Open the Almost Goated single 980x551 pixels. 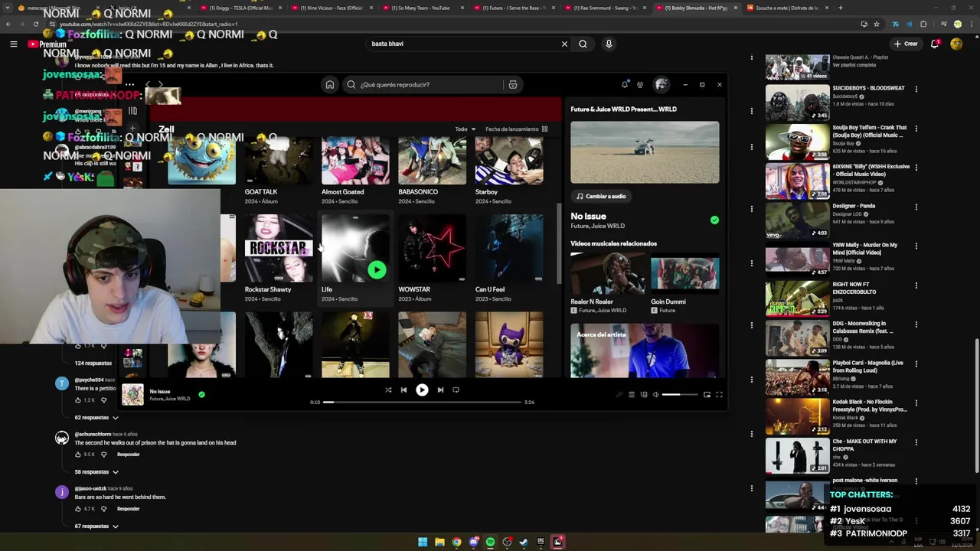point(355,161)
